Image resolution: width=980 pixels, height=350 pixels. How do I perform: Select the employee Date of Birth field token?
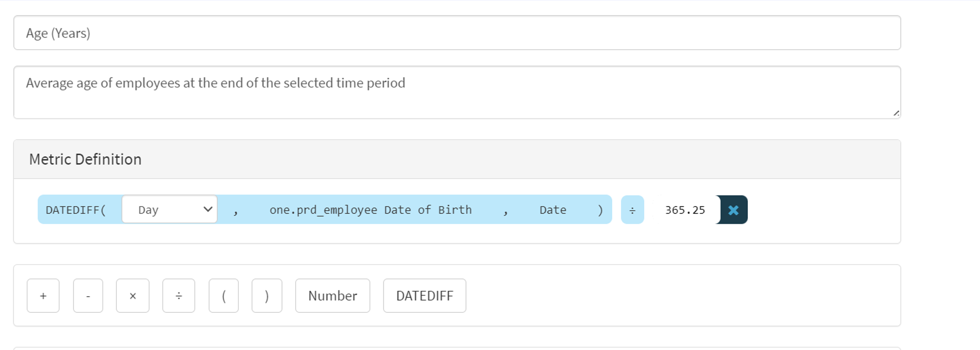[370, 210]
